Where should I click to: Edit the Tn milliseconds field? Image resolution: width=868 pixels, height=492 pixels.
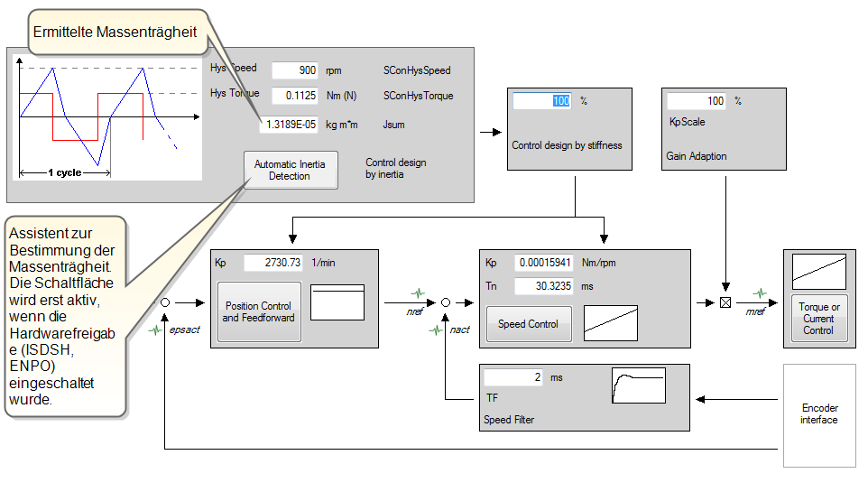click(x=543, y=285)
